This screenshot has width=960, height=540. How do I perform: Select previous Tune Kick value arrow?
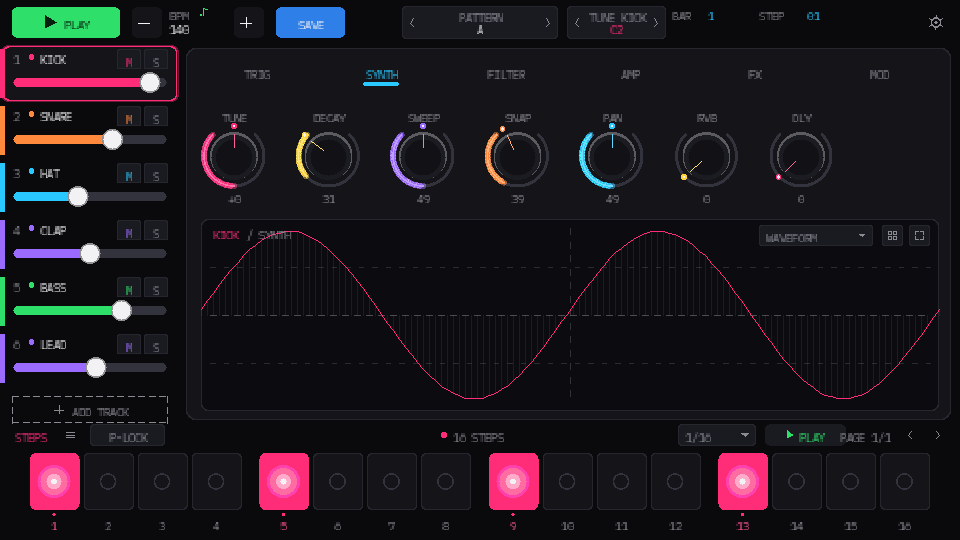click(577, 23)
